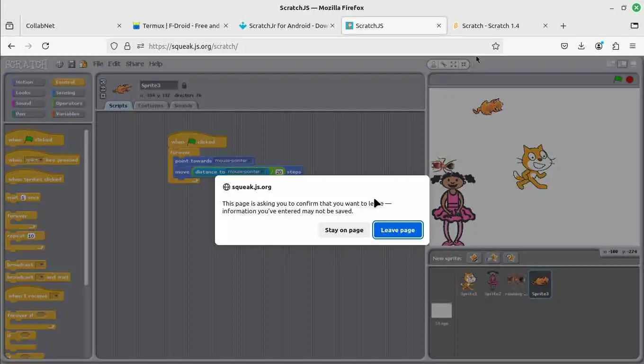Paint a new sprite
The height and width of the screenshot is (364, 644).
tap(474, 258)
